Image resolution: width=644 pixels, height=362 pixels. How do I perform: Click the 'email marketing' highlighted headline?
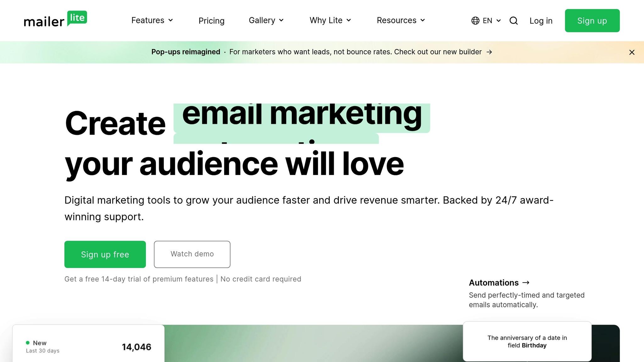pyautogui.click(x=302, y=118)
